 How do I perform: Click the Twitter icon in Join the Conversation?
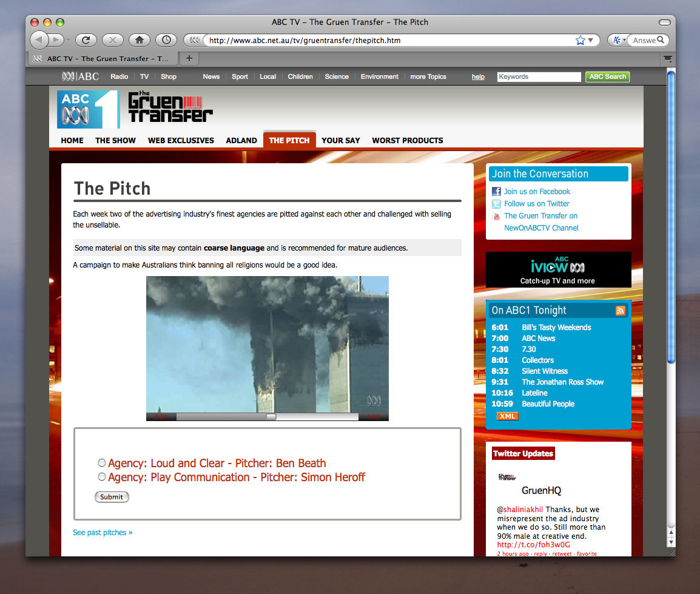[496, 204]
